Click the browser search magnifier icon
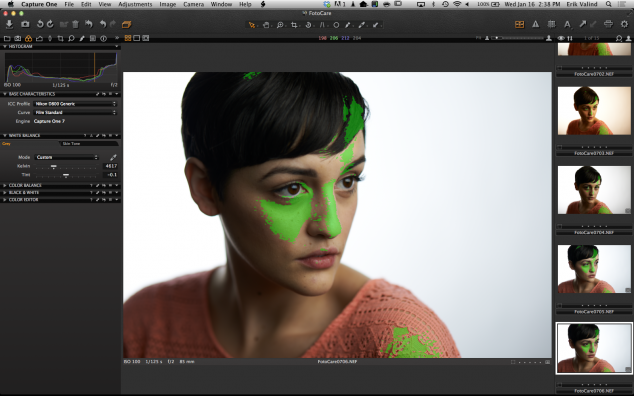 (x=619, y=38)
